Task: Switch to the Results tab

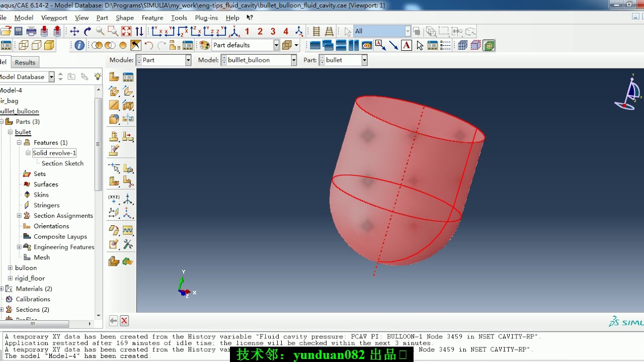Action: point(25,62)
